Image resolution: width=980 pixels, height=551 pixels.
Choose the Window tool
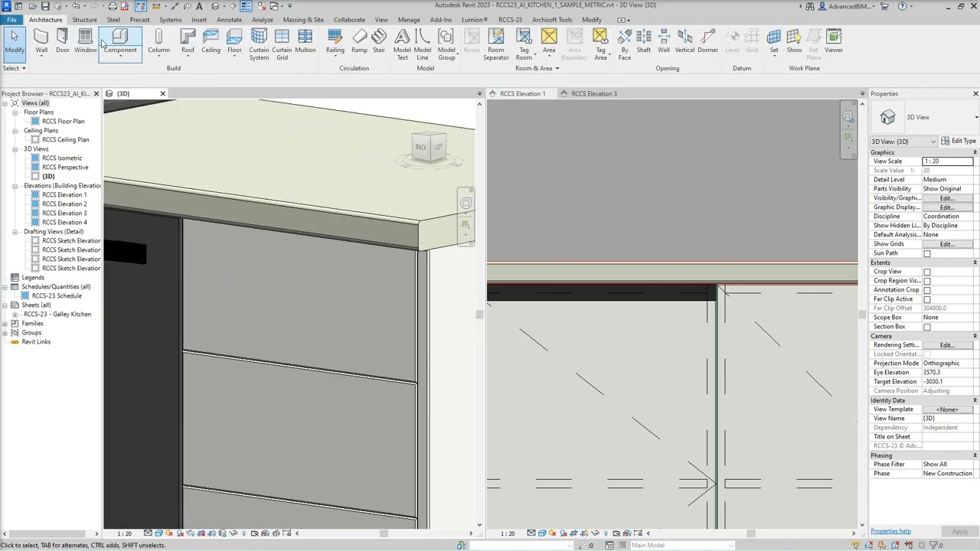[x=86, y=42]
